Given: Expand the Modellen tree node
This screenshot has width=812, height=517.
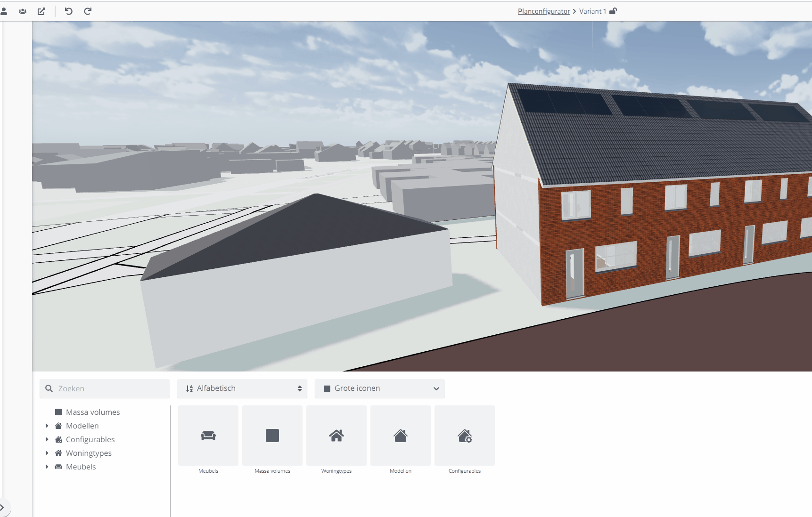Looking at the screenshot, I should 47,426.
